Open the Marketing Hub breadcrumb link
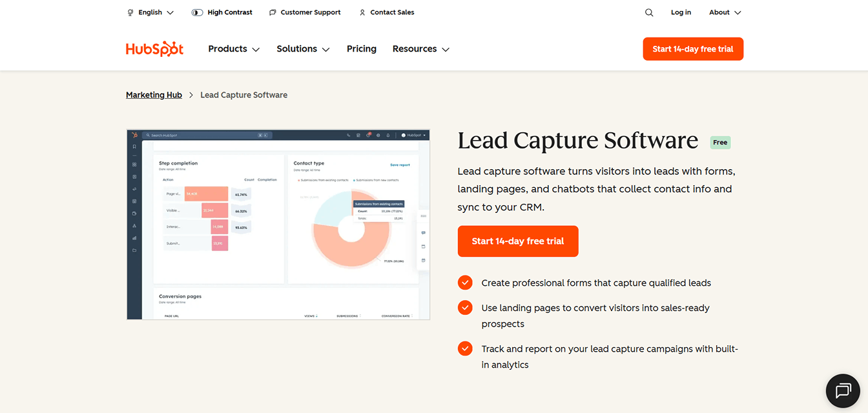 (154, 94)
